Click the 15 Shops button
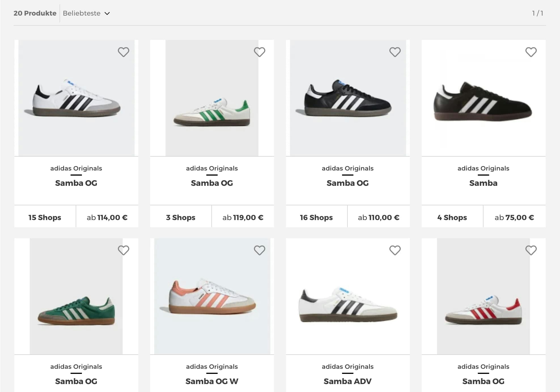 click(x=45, y=216)
